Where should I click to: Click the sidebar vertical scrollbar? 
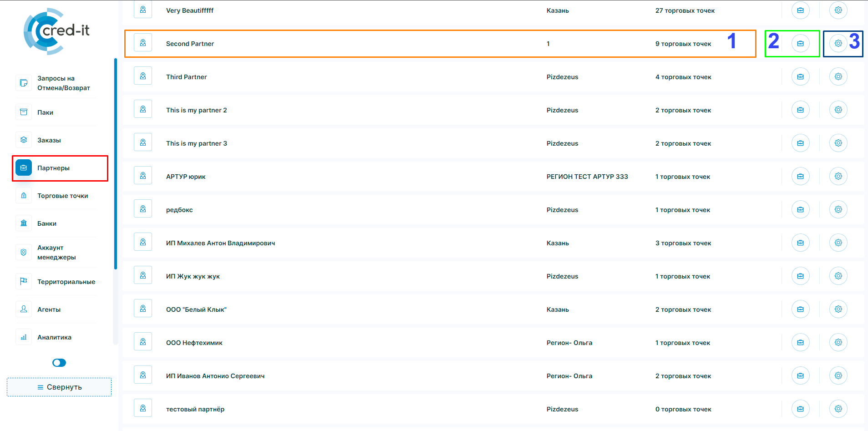pyautogui.click(x=116, y=164)
